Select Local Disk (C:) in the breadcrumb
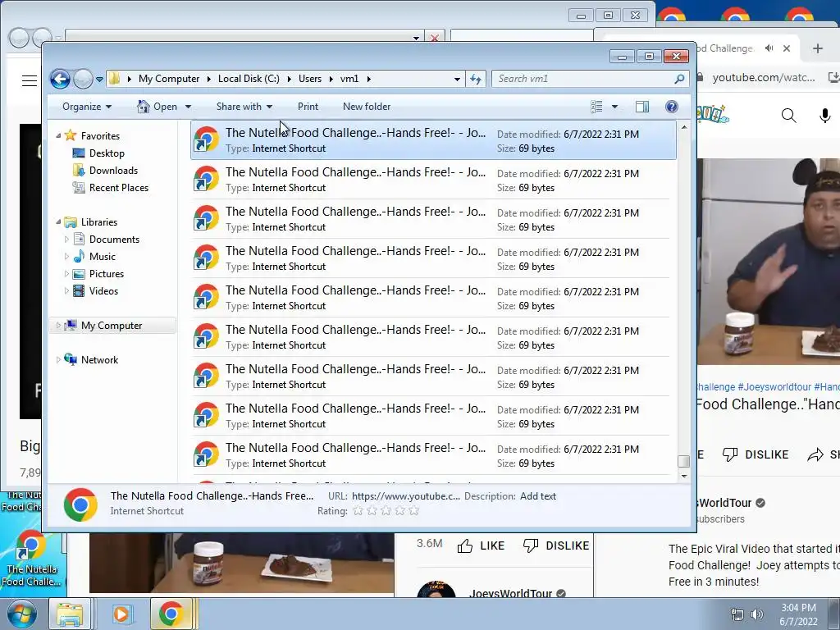 tap(249, 79)
